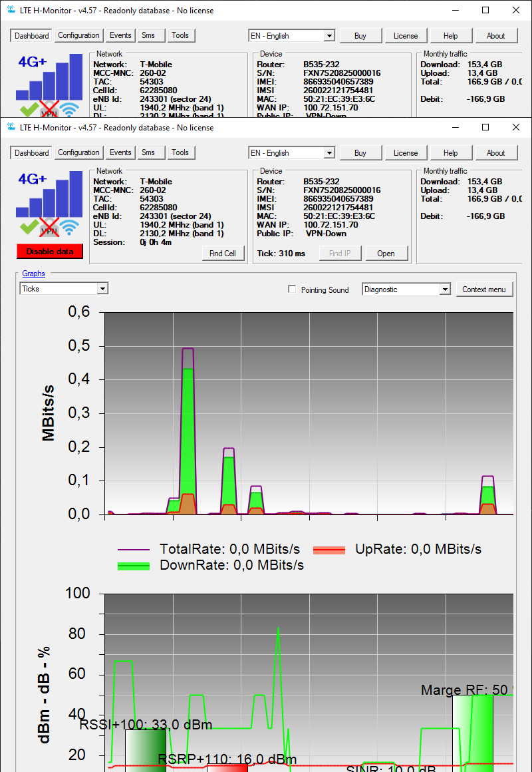The width and height of the screenshot is (532, 772).
Task: Open the Ticks dropdown in Graphs panel
Action: pos(64,289)
